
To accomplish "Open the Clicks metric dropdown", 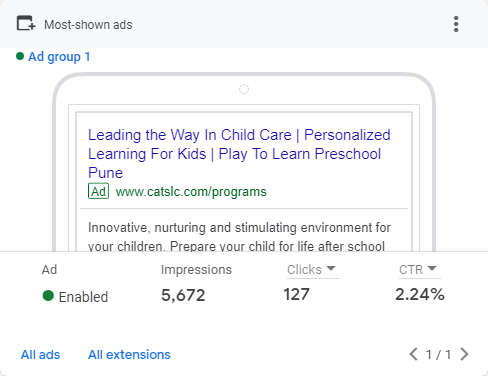I will (312, 269).
